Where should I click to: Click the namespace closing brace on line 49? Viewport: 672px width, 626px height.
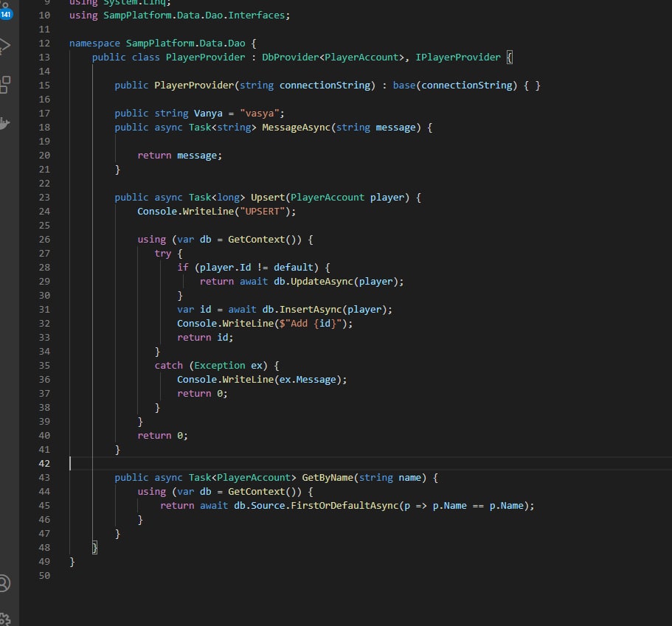72,562
